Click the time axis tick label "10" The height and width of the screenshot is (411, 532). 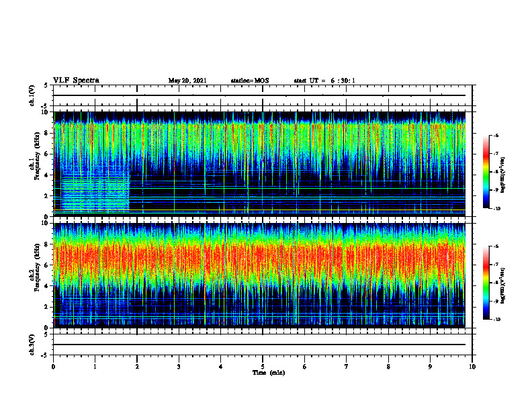pos(472,367)
